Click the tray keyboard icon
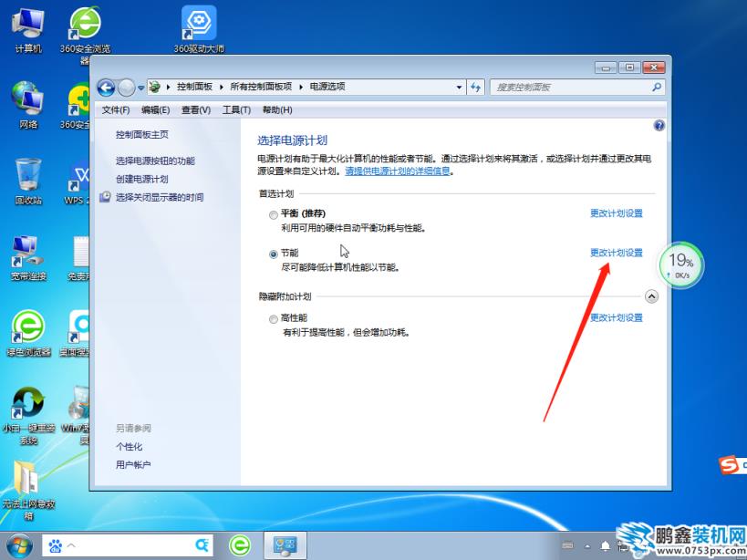The height and width of the screenshot is (560, 747). [x=567, y=545]
